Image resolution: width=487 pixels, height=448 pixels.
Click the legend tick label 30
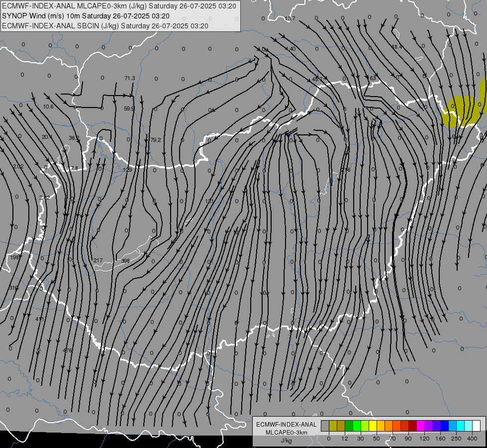coord(361,439)
